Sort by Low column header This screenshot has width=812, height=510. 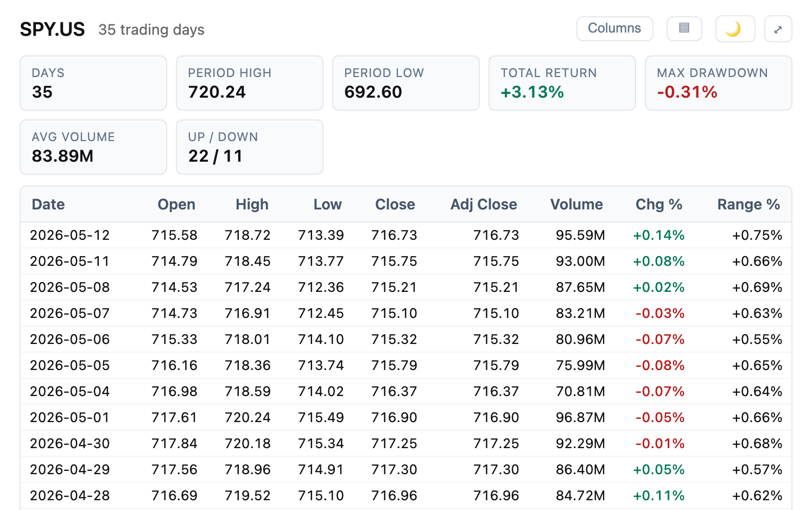tap(327, 204)
